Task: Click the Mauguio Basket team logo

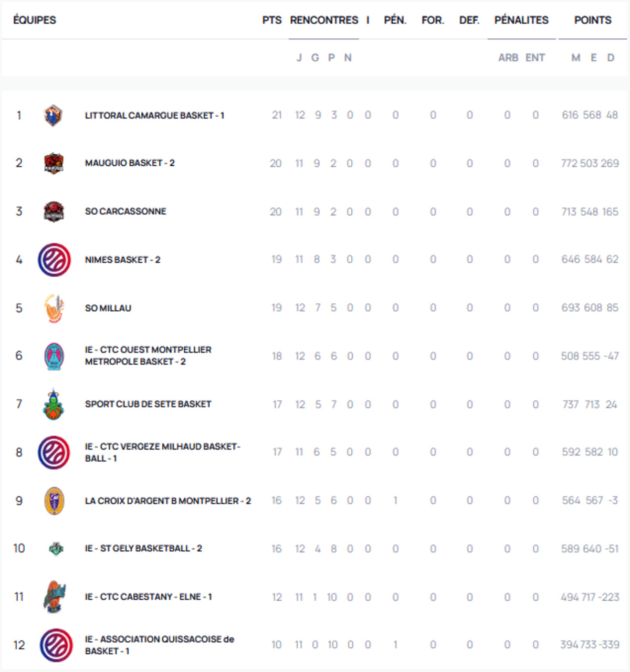Action: tap(54, 163)
